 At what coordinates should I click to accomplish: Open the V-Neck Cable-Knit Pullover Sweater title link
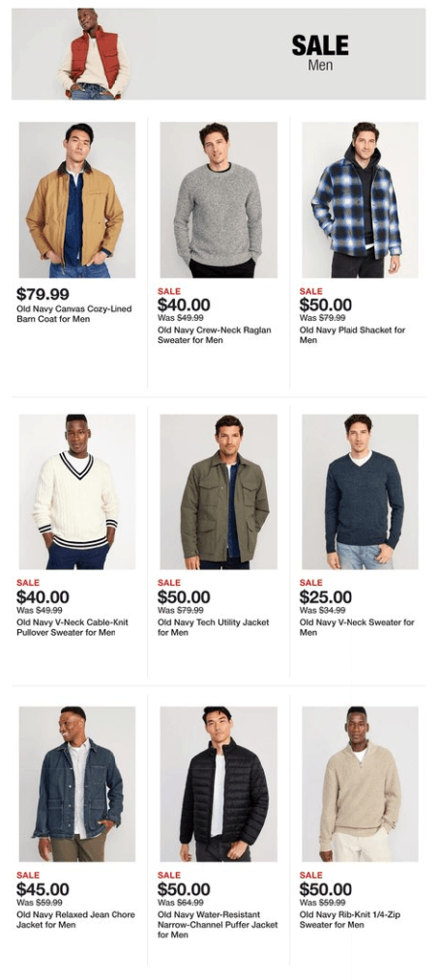pyautogui.click(x=73, y=627)
